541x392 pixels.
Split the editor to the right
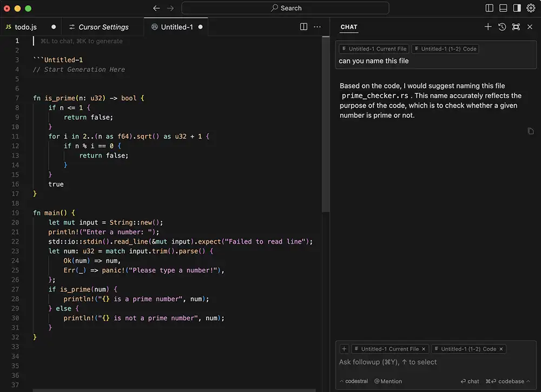tap(304, 27)
